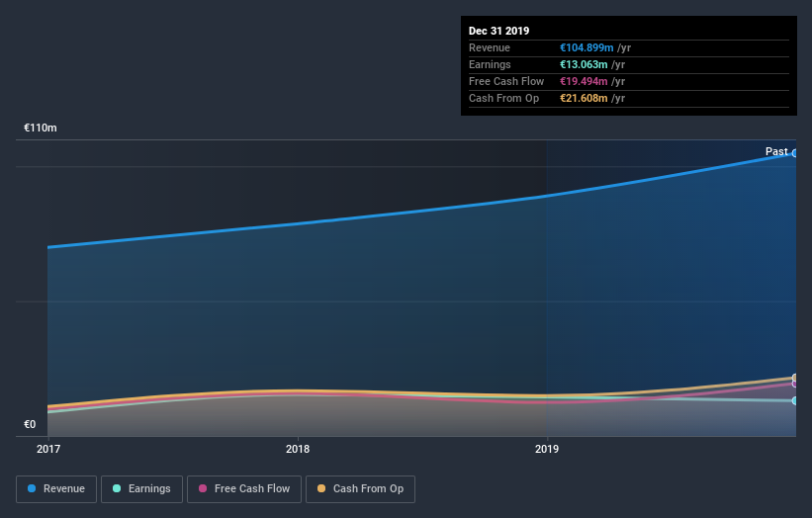Toggle the Free Cash Flow legend button
812x518 pixels.
[244, 489]
